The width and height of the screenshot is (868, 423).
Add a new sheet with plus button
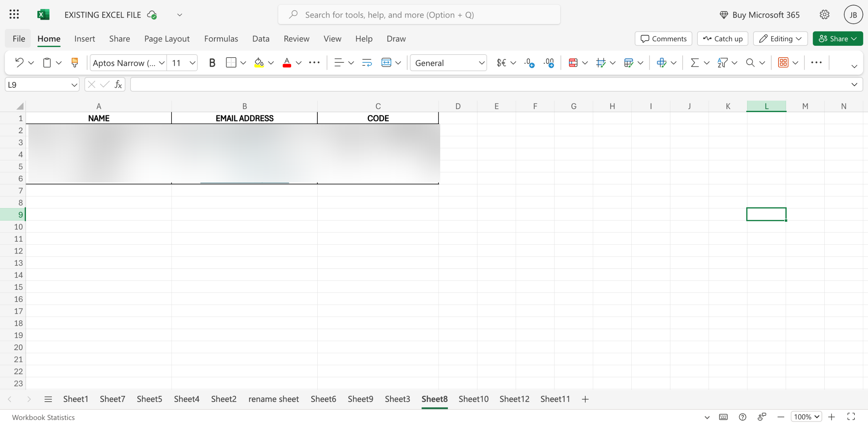point(585,399)
